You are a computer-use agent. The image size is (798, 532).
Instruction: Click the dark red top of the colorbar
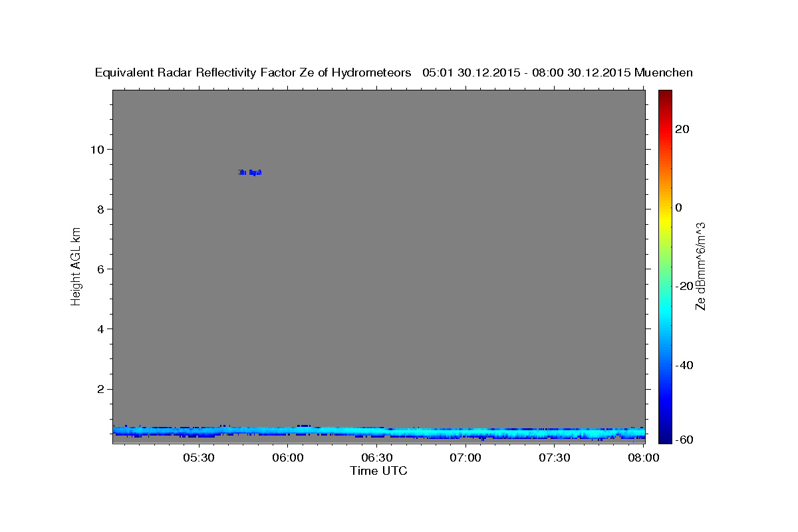(x=665, y=94)
